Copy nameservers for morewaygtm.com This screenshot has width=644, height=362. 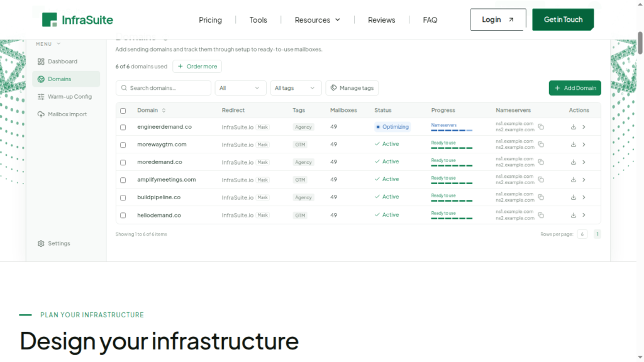point(541,145)
